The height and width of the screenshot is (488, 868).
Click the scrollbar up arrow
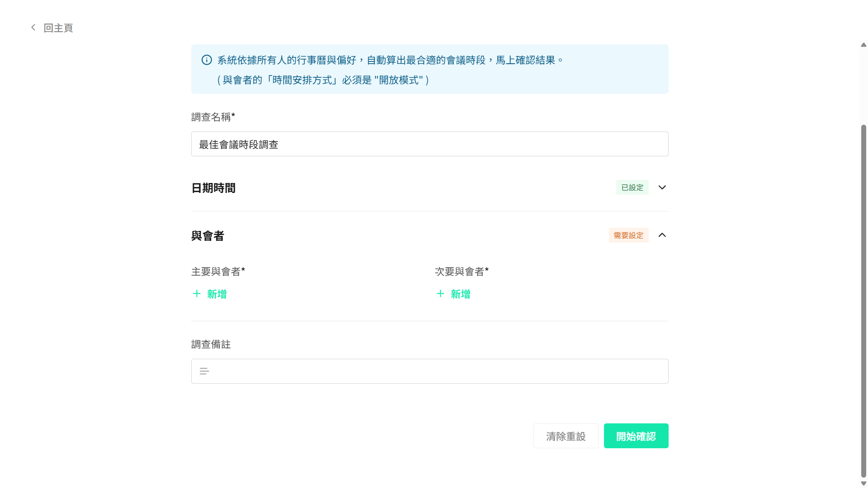pos(863,44)
